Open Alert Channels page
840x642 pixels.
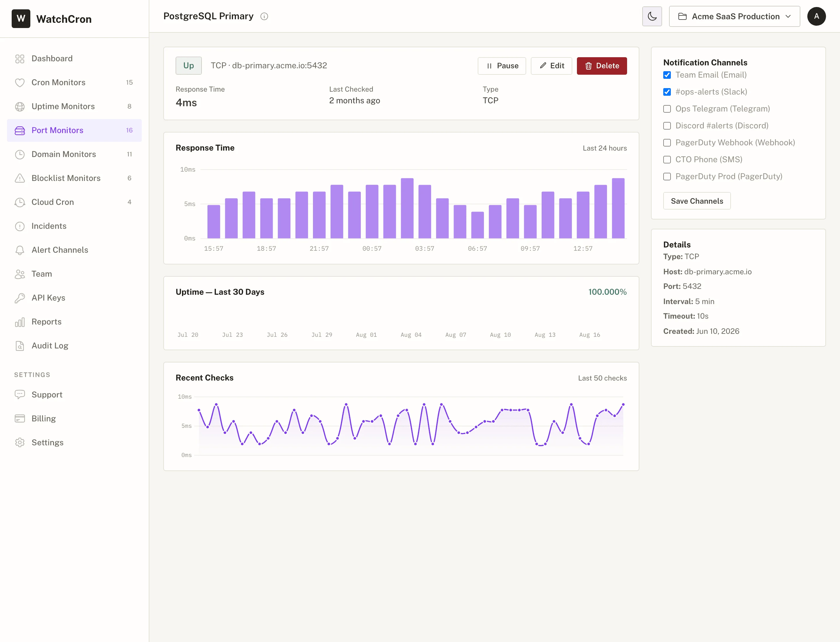click(74, 250)
